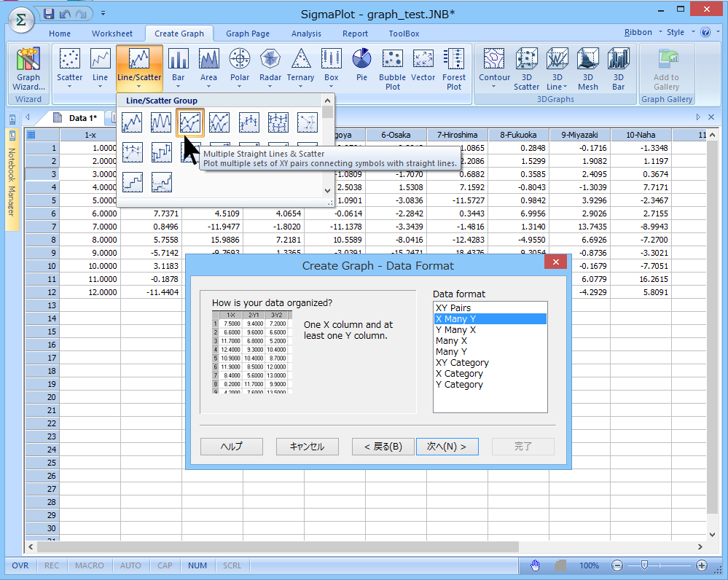Screen dimensions: 728x580
Task: Click the 次へ(N) > button
Action: (x=447, y=447)
